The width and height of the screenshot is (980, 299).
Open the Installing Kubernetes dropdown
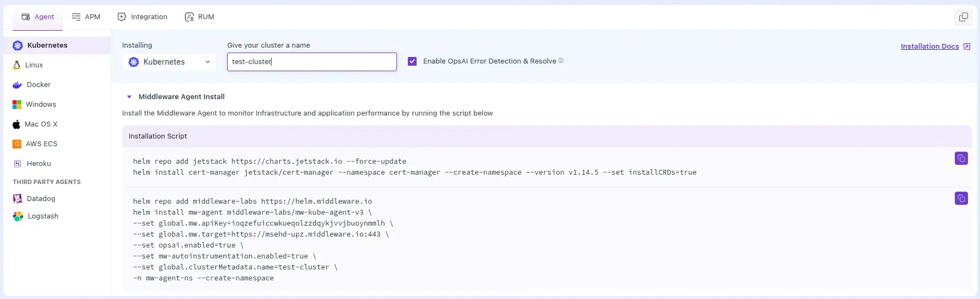(169, 62)
